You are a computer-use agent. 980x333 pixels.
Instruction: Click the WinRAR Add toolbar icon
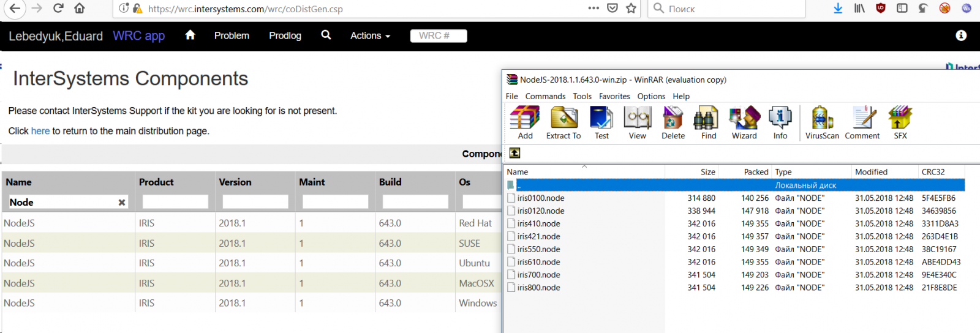[525, 122]
